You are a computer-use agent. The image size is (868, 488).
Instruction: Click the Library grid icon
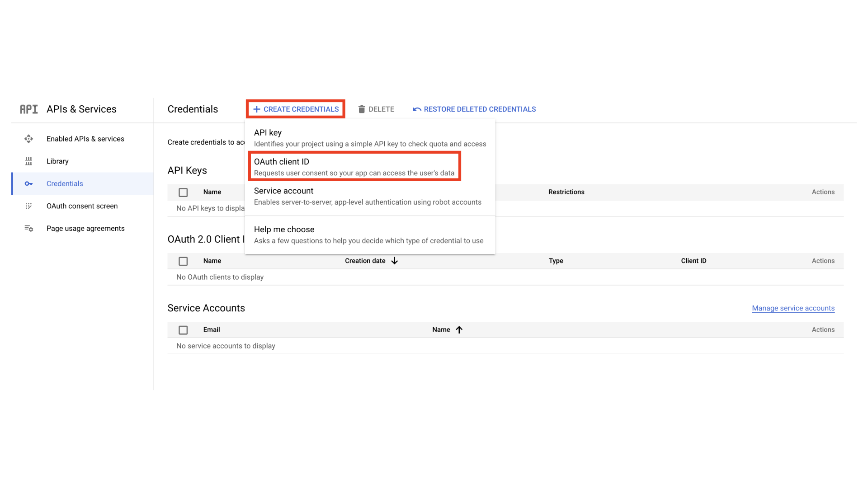pos(28,161)
